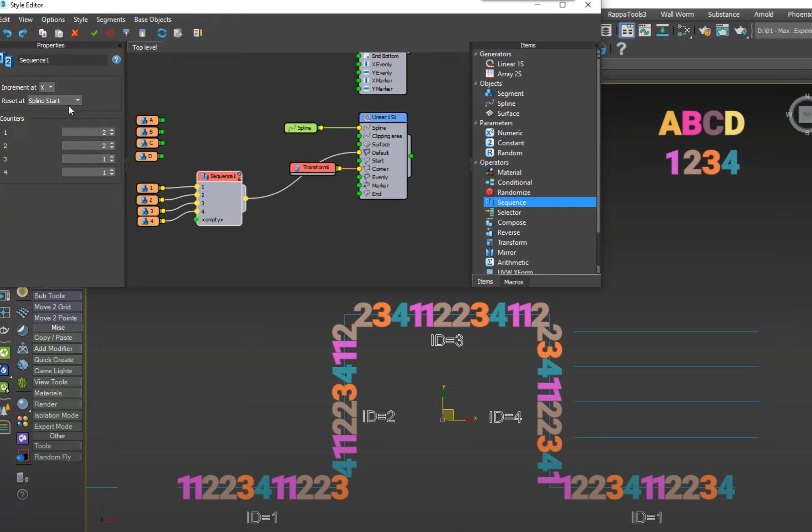Screen dimensions: 812x532
Task: Collapse the Operators group
Action: (x=476, y=162)
